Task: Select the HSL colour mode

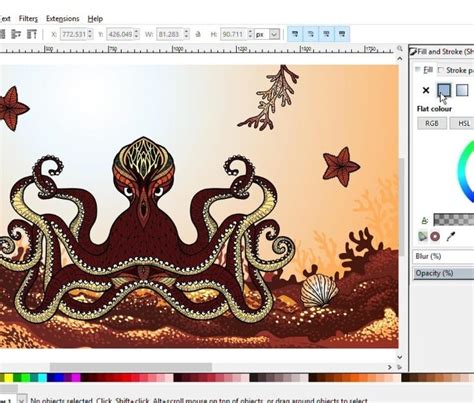Action: [x=462, y=123]
